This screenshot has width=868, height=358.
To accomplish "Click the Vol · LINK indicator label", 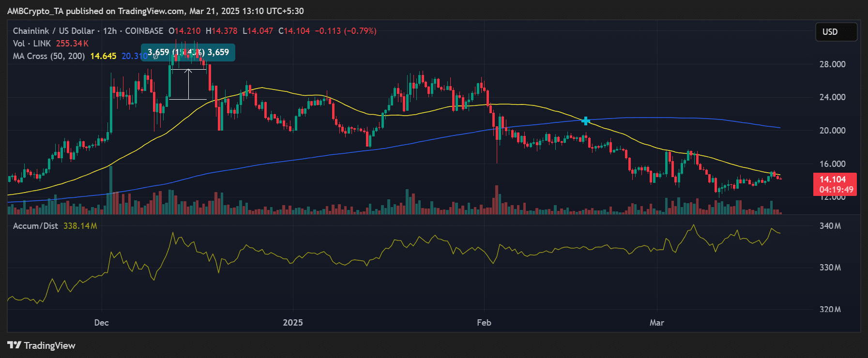I will tap(32, 44).
